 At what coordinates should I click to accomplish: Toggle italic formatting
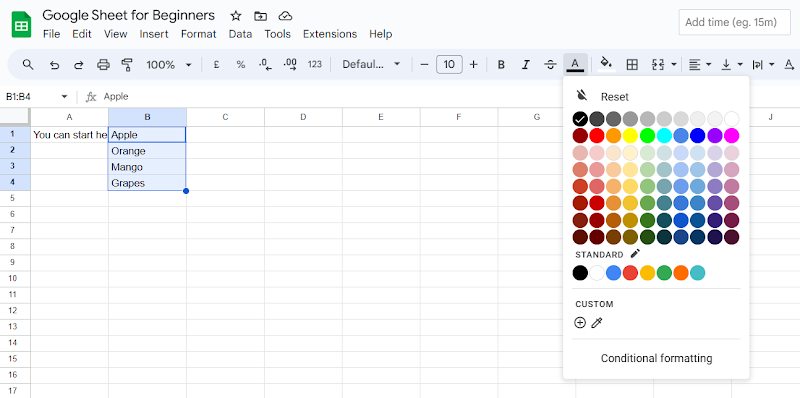(x=526, y=65)
